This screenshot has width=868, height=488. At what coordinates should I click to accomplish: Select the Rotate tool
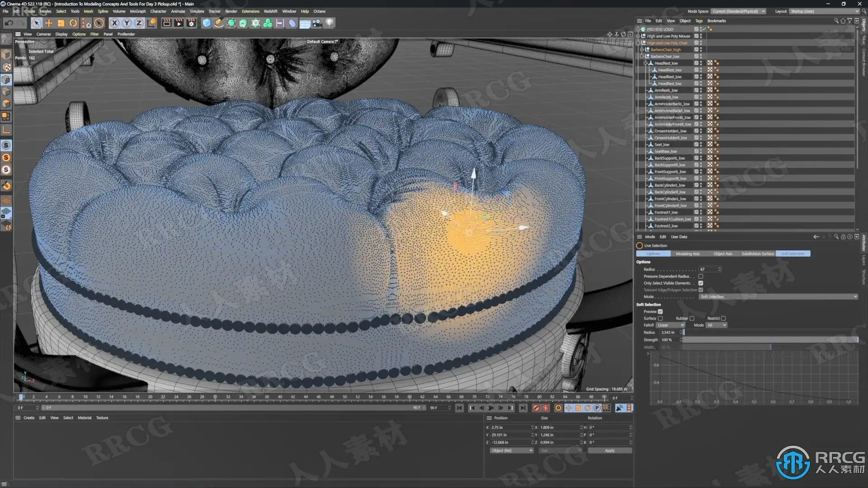tap(73, 23)
